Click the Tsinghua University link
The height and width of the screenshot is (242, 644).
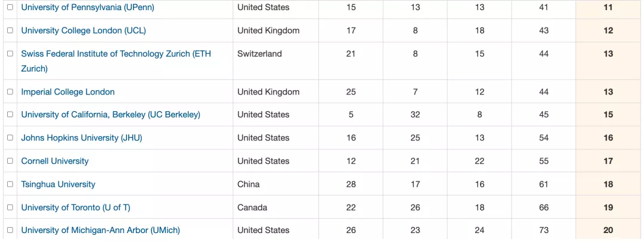click(x=58, y=184)
